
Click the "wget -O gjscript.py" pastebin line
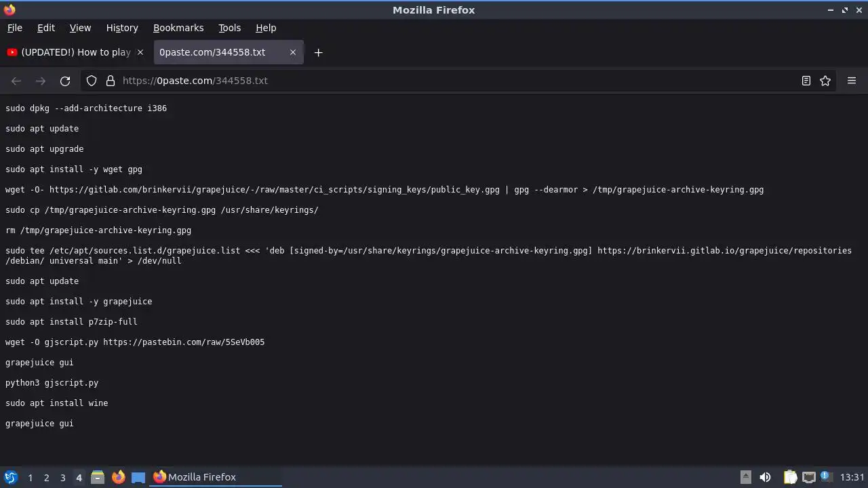[x=135, y=342]
